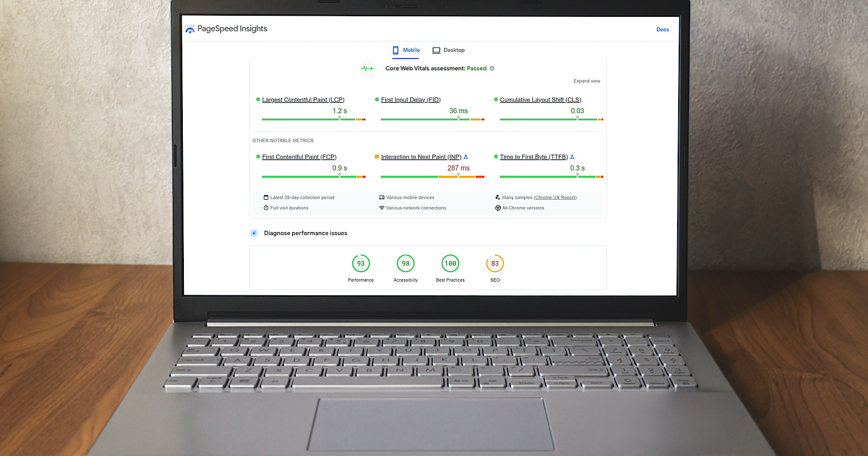Click 'Diagnose performance issues' heading
This screenshot has height=456, width=868.
tap(305, 233)
